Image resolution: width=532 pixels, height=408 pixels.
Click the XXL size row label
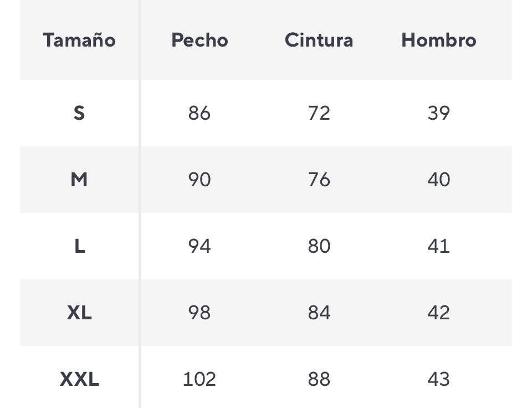[79, 379]
